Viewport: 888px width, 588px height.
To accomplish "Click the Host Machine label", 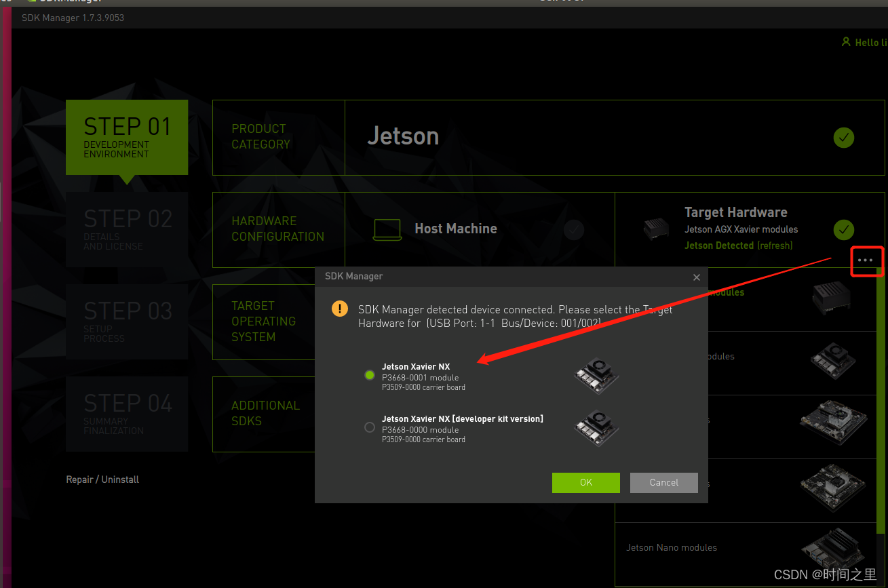I will (x=456, y=229).
